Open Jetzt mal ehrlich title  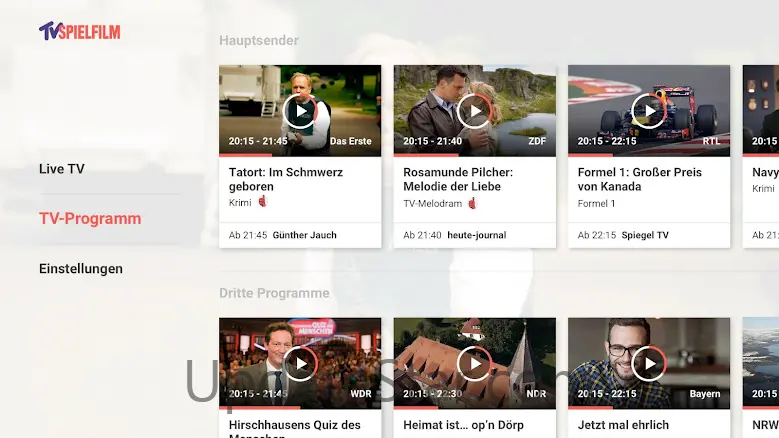tap(623, 425)
